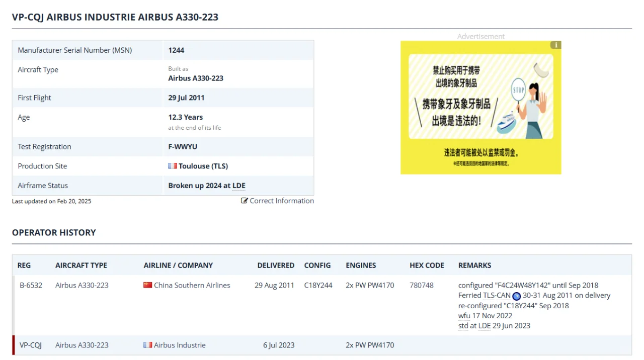Click Airbus A330-223 in the VP-CQJ row

pyautogui.click(x=82, y=345)
